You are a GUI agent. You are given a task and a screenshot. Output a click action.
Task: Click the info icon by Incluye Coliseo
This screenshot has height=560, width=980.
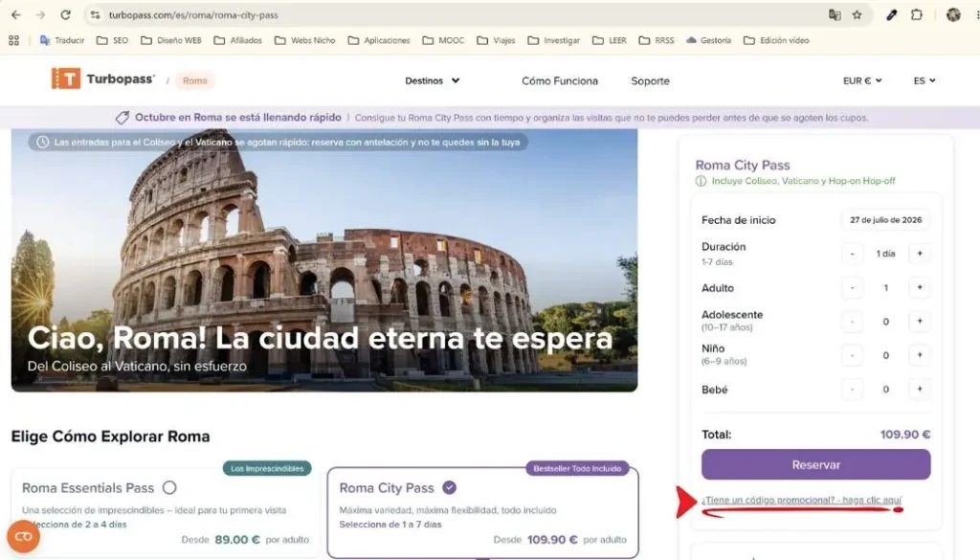click(x=701, y=181)
